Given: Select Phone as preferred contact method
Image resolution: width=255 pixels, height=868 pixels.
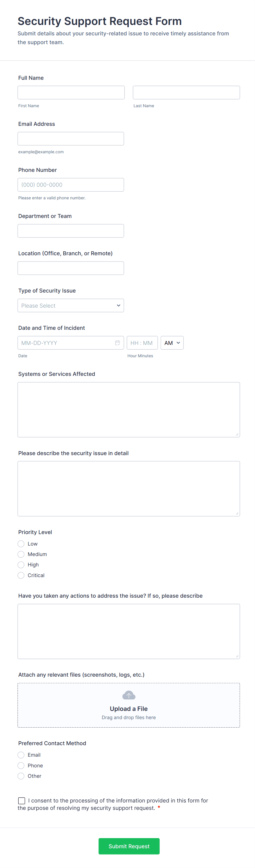Looking at the screenshot, I should 21,765.
